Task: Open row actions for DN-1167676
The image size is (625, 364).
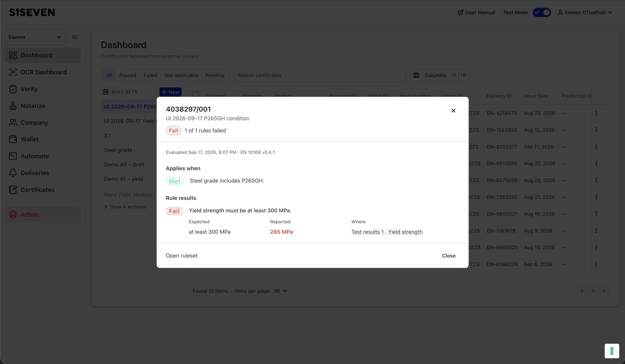Action: [596, 231]
